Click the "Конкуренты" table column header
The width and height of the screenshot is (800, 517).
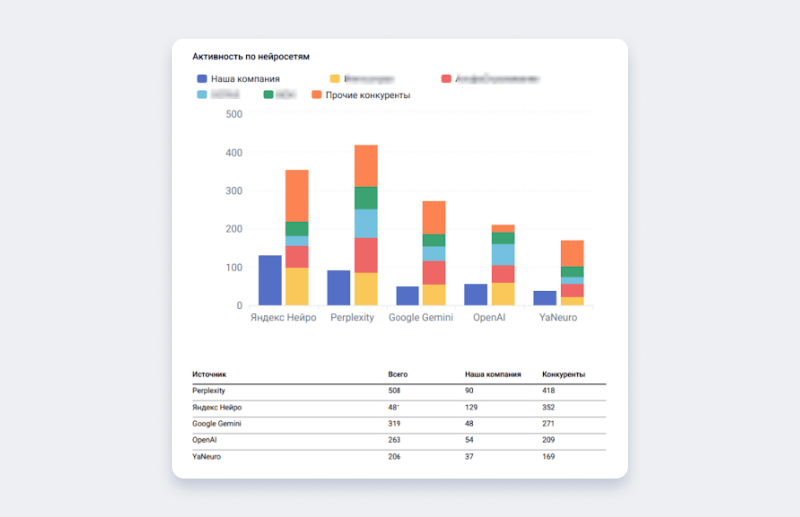[563, 374]
